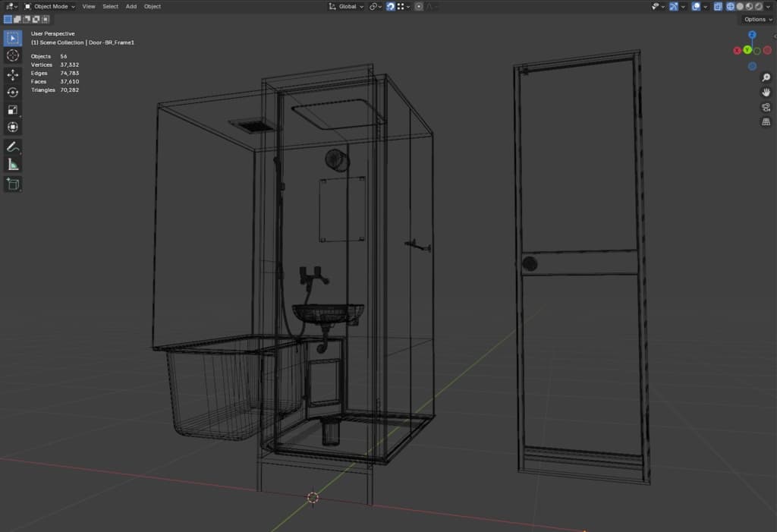Open the View menu
777x532 pixels.
click(89, 6)
